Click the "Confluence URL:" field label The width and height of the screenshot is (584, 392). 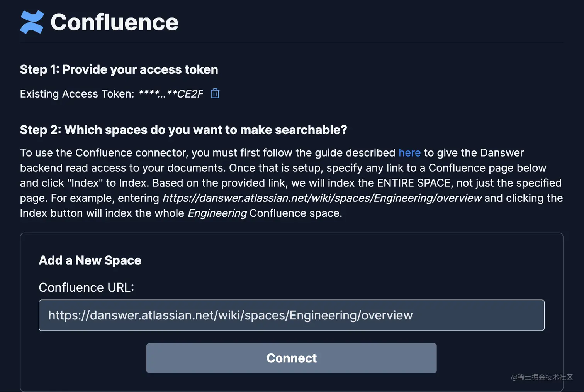point(86,287)
